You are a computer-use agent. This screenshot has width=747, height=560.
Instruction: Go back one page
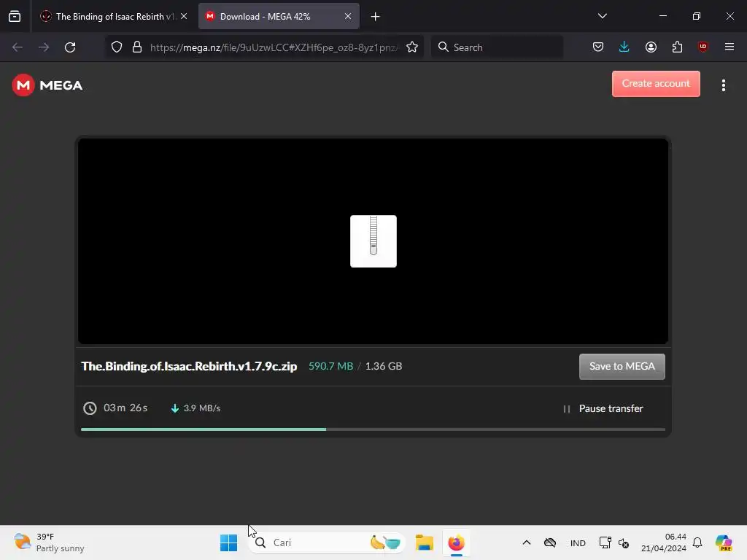point(18,47)
